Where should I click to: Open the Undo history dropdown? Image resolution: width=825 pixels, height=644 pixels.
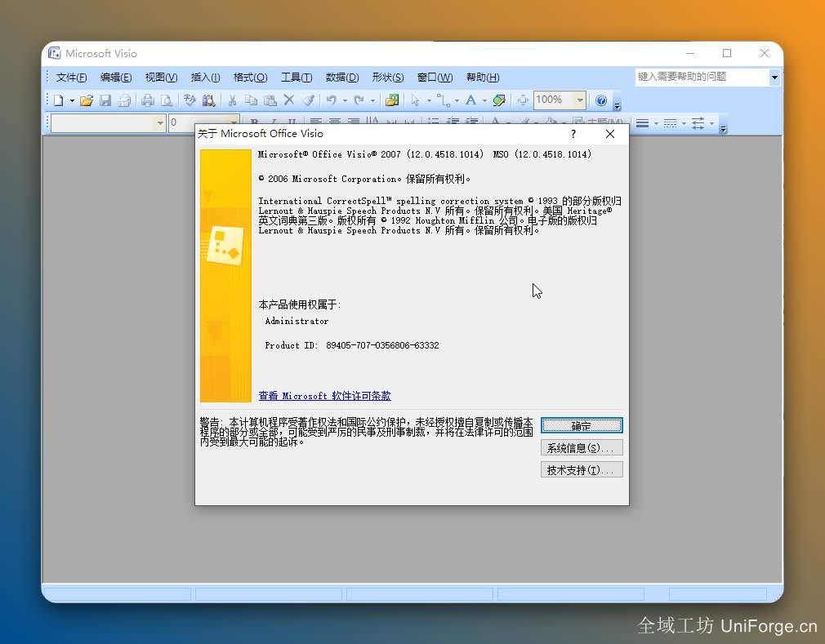[346, 100]
